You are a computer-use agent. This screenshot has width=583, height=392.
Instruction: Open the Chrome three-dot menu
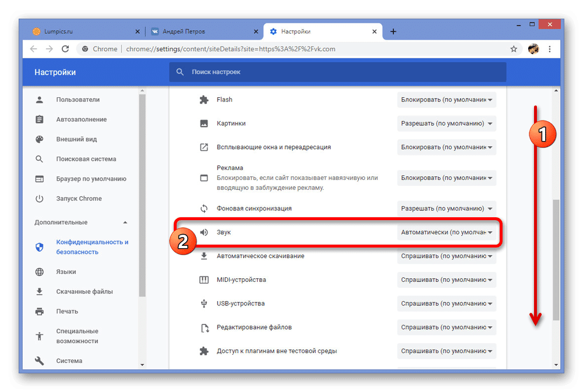coord(550,49)
